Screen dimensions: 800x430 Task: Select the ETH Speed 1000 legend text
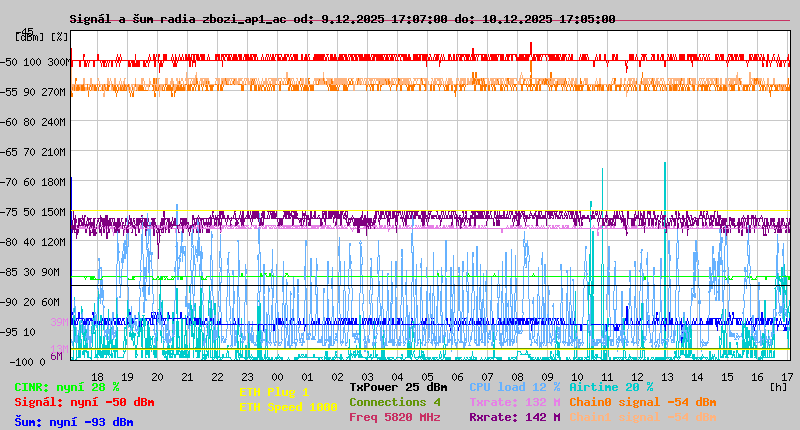pyautogui.click(x=288, y=407)
